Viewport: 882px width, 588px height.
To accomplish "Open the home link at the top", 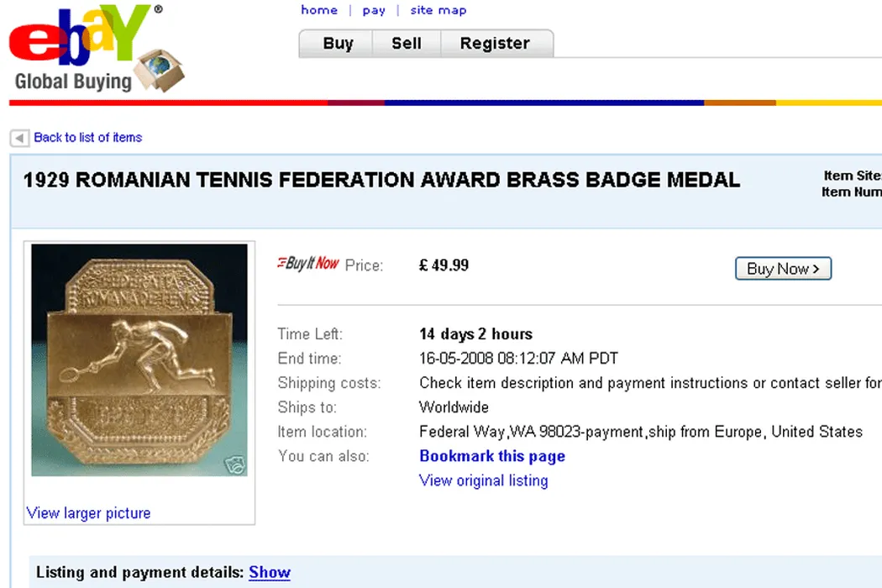I will coord(319,10).
